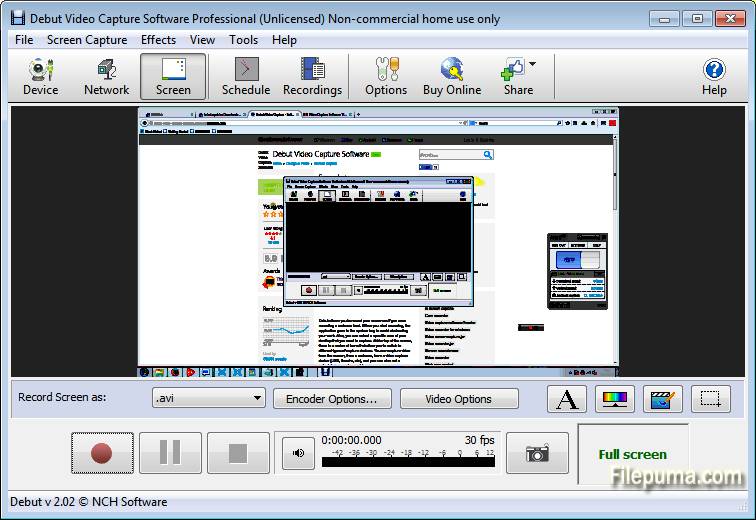Click the Debut v 2.02 status bar text
This screenshot has height=520, width=756.
89,502
